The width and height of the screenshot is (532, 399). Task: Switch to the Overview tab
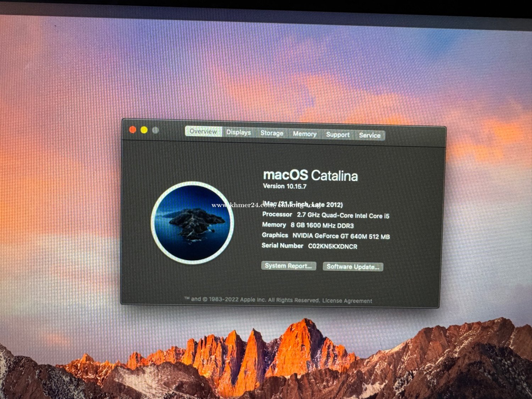click(x=203, y=131)
